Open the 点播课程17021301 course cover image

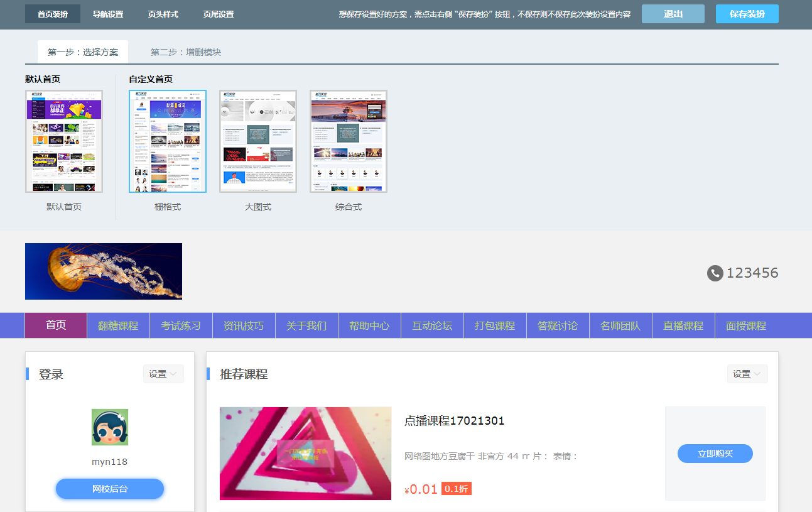305,454
